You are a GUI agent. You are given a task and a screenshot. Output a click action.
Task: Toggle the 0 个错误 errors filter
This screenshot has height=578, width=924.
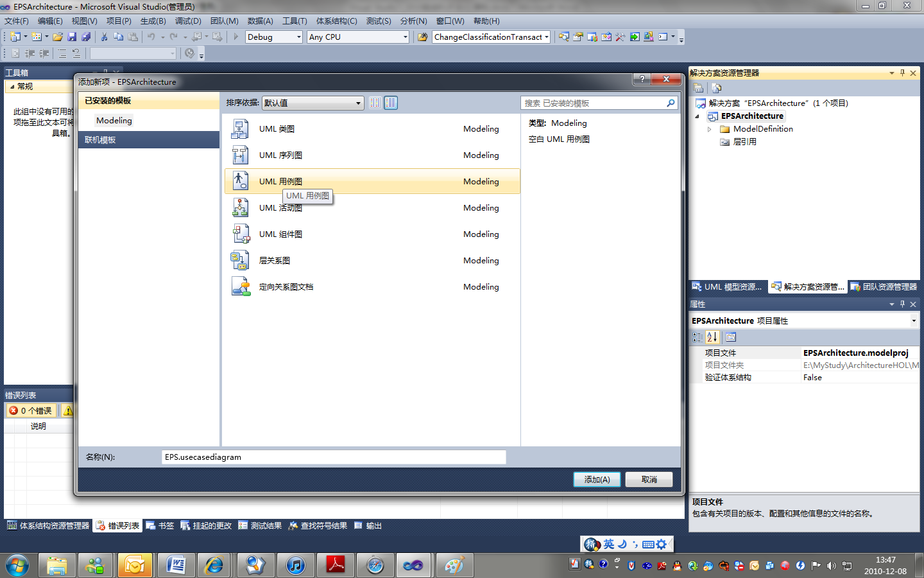31,411
